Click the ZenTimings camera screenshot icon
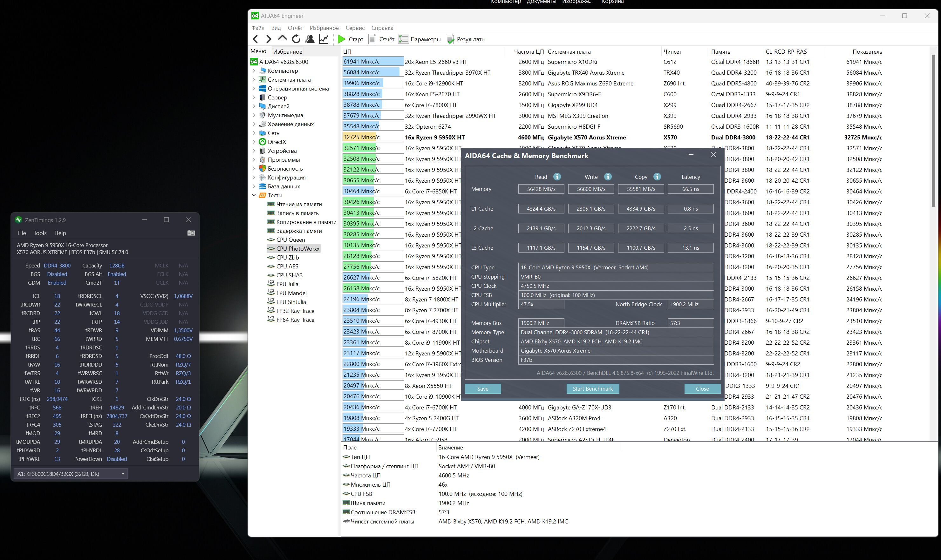The width and height of the screenshot is (941, 560). click(x=191, y=233)
